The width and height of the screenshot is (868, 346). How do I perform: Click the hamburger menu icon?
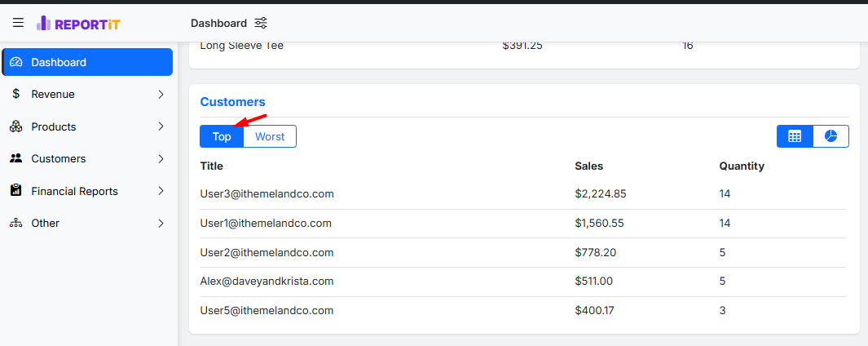click(18, 23)
